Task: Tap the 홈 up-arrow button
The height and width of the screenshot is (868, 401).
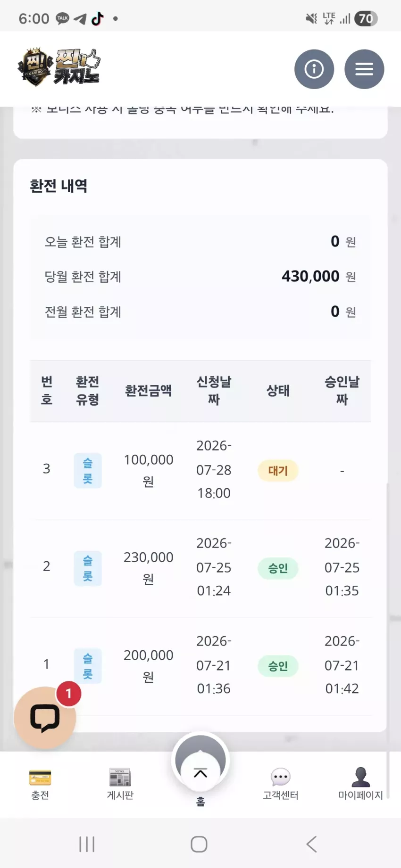Action: [200, 760]
